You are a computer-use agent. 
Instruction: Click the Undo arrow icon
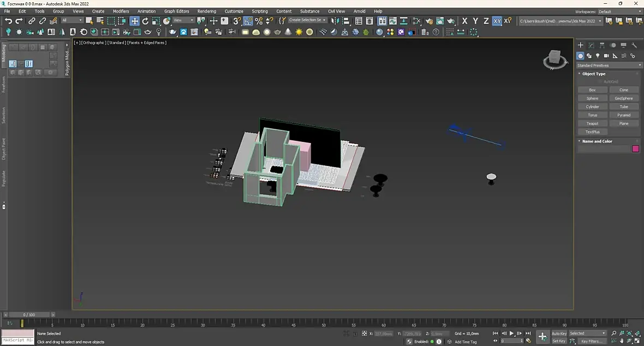(8, 21)
